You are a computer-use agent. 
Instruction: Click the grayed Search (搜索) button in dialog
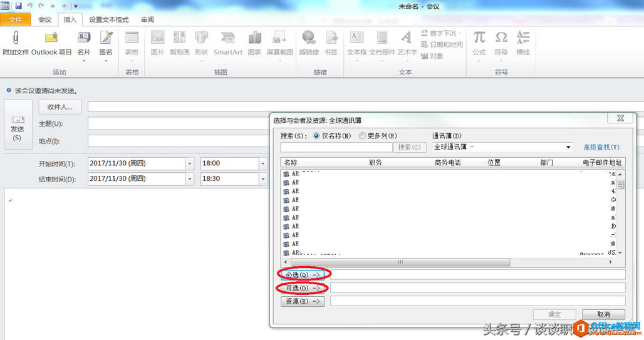(409, 147)
